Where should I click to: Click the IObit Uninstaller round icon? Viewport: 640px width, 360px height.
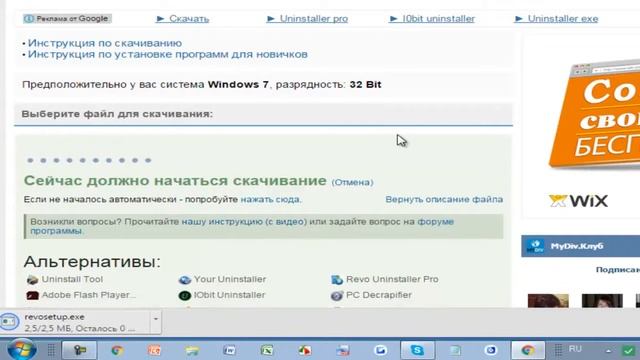185,295
